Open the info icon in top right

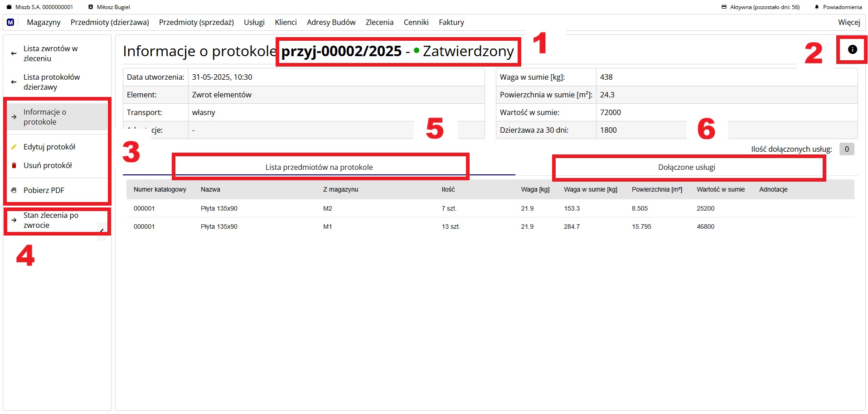pyautogui.click(x=852, y=49)
